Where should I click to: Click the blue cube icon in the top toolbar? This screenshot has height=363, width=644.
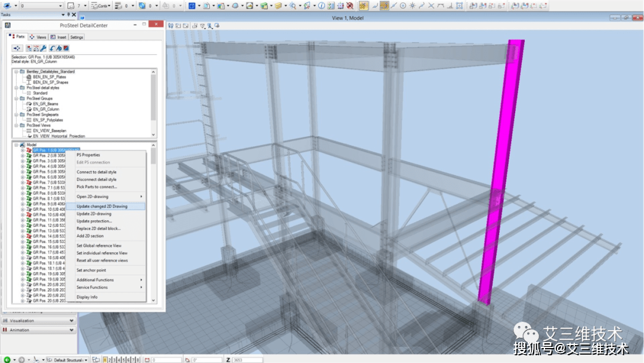(x=192, y=6)
